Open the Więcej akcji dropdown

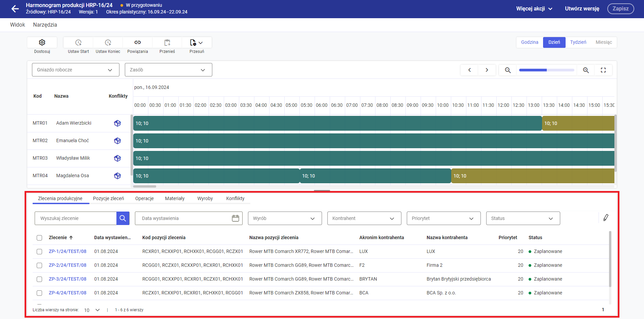tap(534, 9)
